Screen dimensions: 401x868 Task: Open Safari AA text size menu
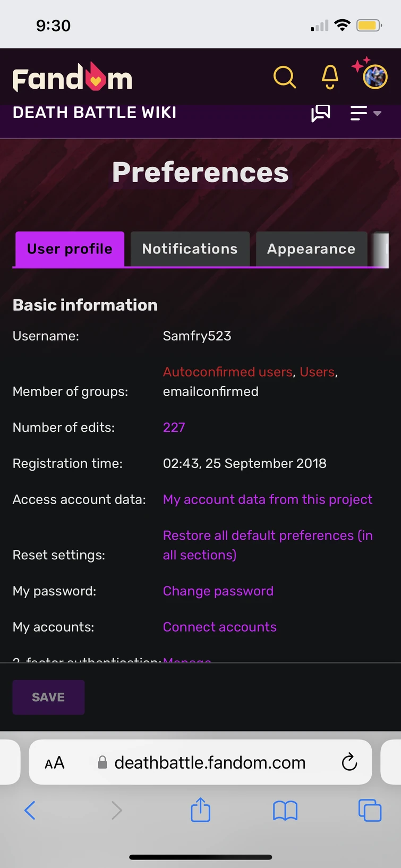(55, 763)
